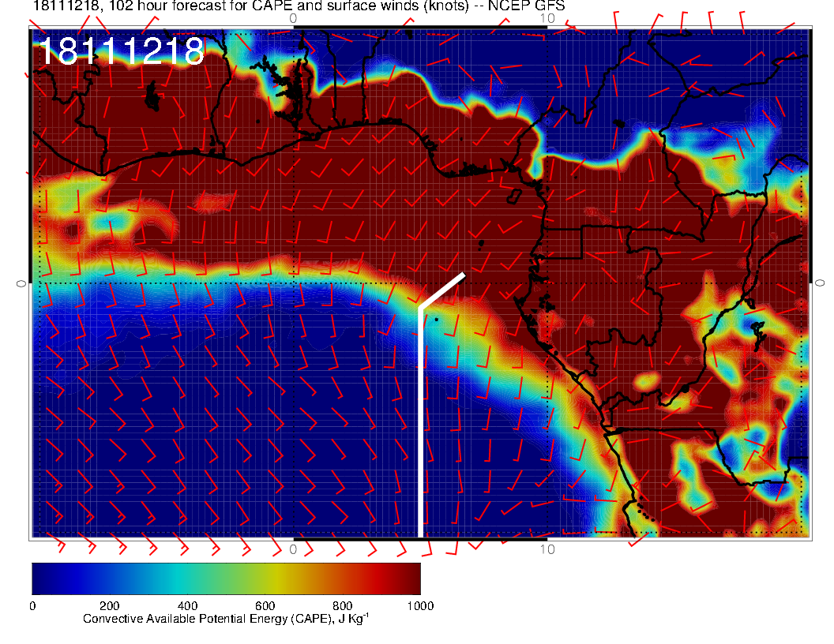
Task: Click the Convective Available Potential Energy caption
Action: pos(225,620)
